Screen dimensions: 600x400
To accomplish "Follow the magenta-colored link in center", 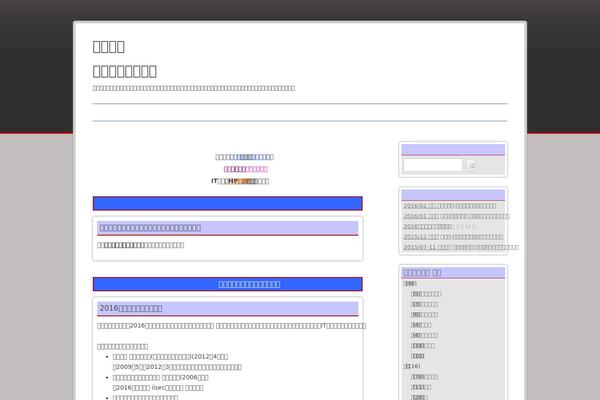I will coord(246,169).
